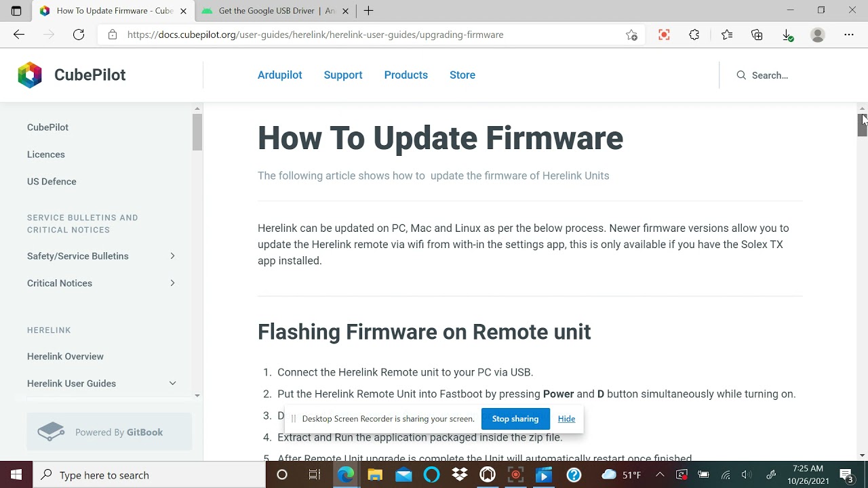
Task: Add this page to favorites
Action: [x=632, y=35]
